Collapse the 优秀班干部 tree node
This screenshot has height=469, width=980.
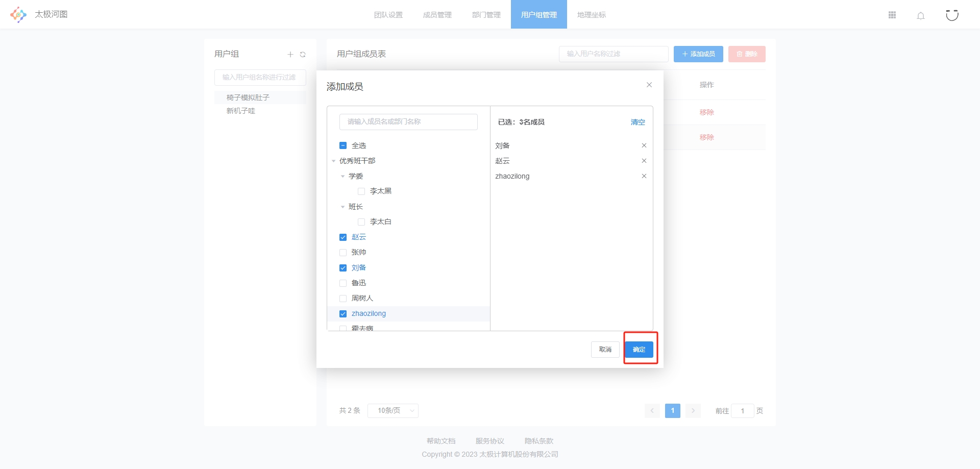pos(334,161)
